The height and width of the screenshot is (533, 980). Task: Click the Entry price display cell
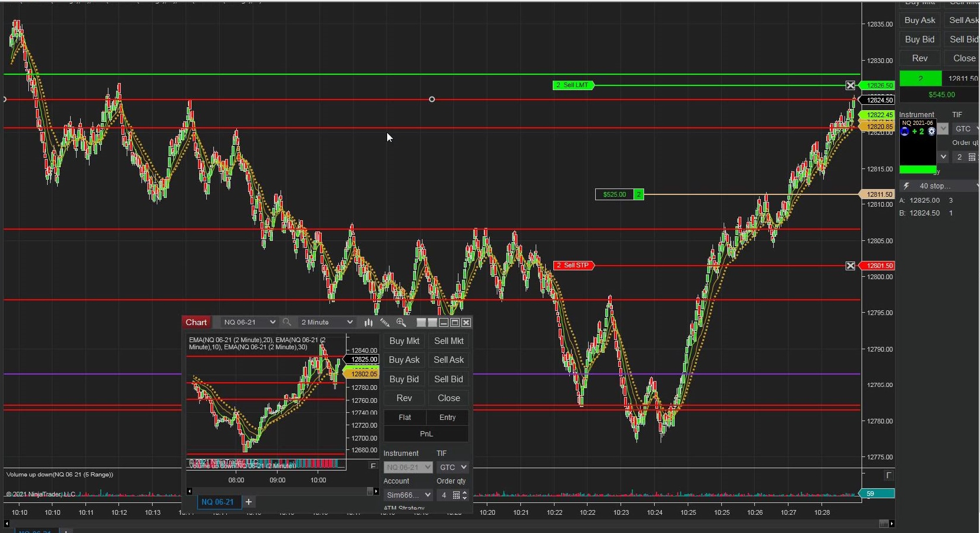(x=448, y=418)
